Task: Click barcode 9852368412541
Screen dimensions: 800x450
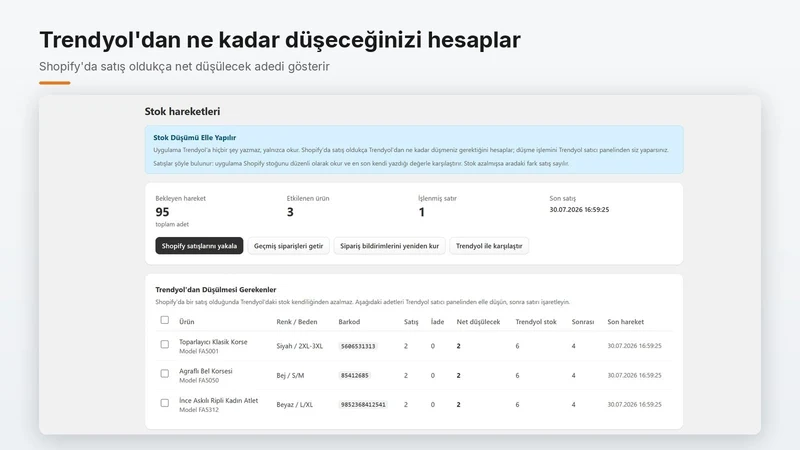Action: click(363, 405)
